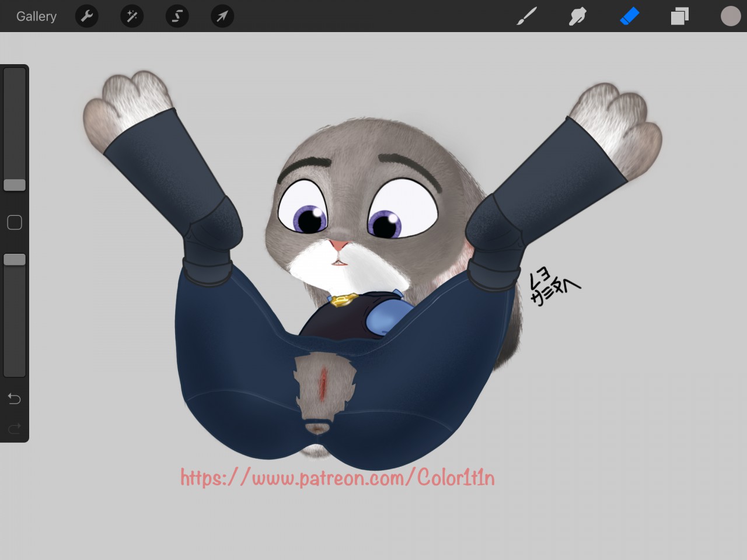Open the Adjustments magic wand menu

132,16
